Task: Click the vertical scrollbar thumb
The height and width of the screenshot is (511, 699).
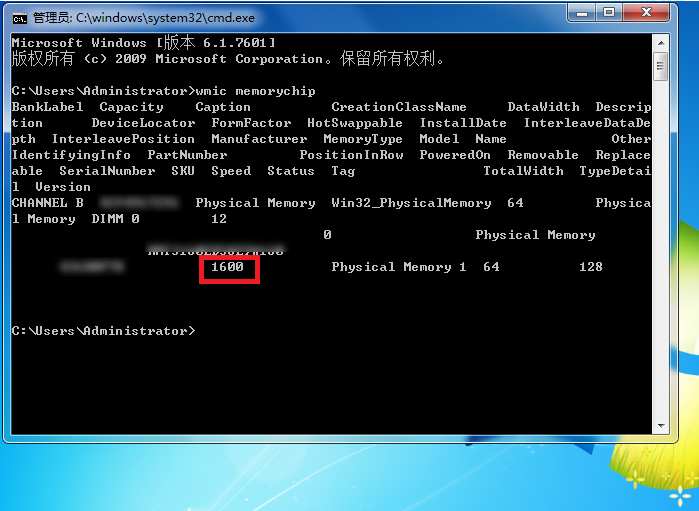Action: 660,65
